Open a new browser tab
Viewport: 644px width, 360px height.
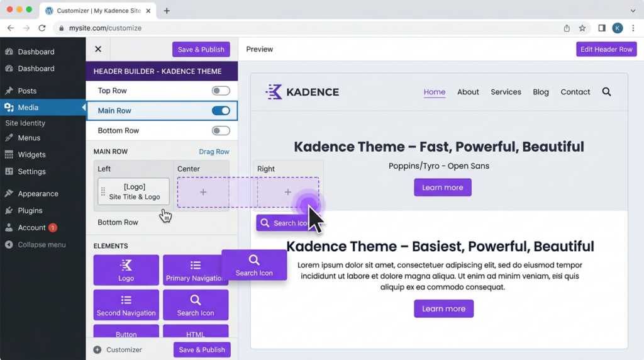(166, 11)
